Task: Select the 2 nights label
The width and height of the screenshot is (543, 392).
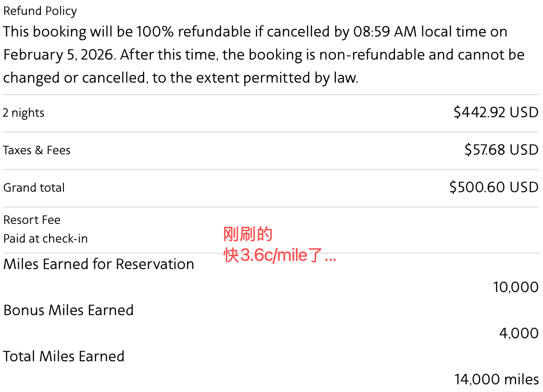Action: 24,113
